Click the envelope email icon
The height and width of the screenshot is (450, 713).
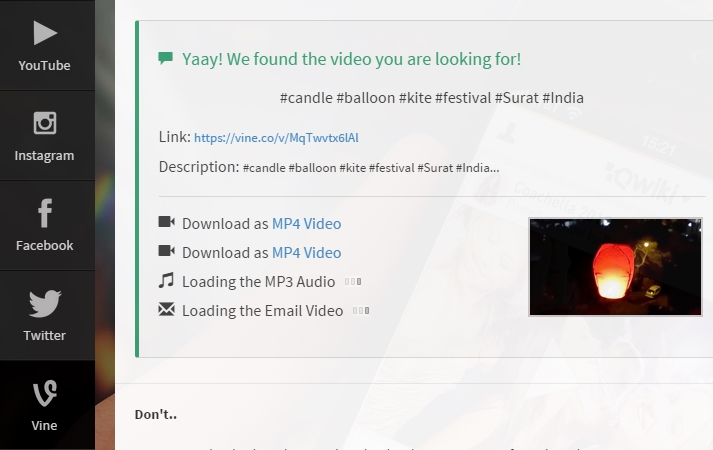tap(166, 309)
